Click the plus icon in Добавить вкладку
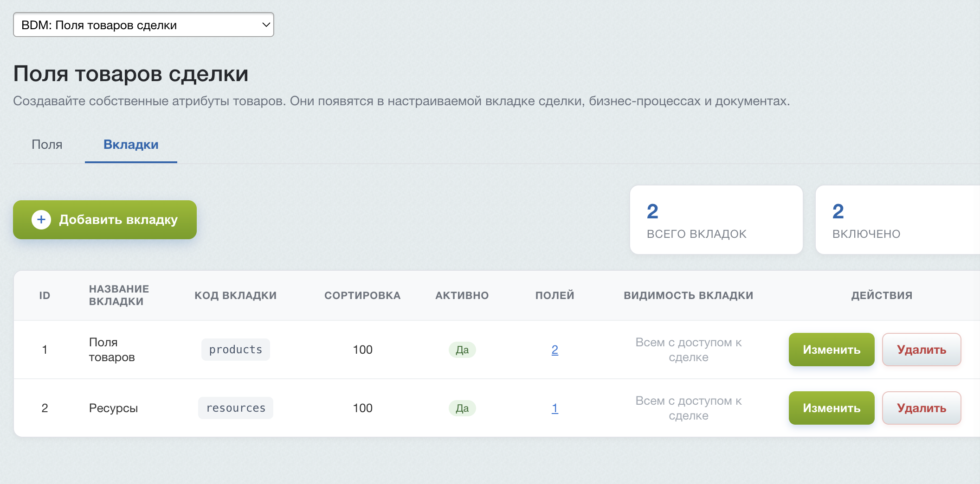The height and width of the screenshot is (484, 980). pyautogui.click(x=41, y=220)
